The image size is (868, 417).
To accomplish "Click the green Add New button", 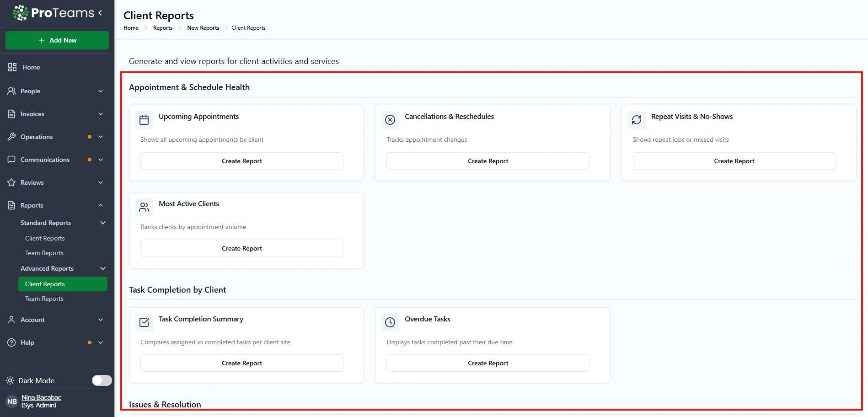I will point(57,40).
